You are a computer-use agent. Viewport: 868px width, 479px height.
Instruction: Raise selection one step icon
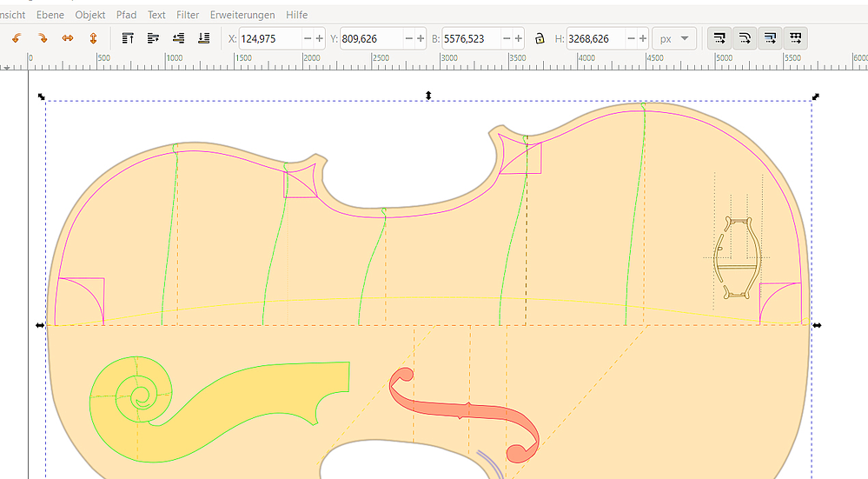click(153, 38)
